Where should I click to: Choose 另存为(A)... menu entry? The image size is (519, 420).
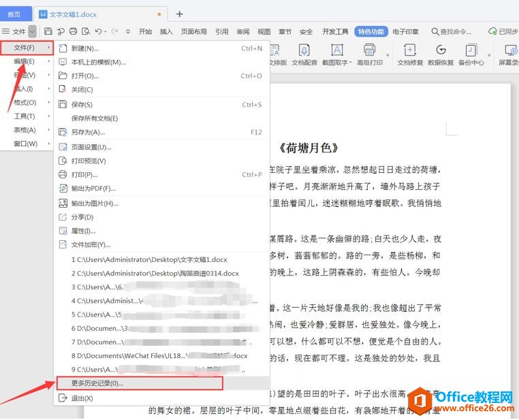[x=162, y=132]
